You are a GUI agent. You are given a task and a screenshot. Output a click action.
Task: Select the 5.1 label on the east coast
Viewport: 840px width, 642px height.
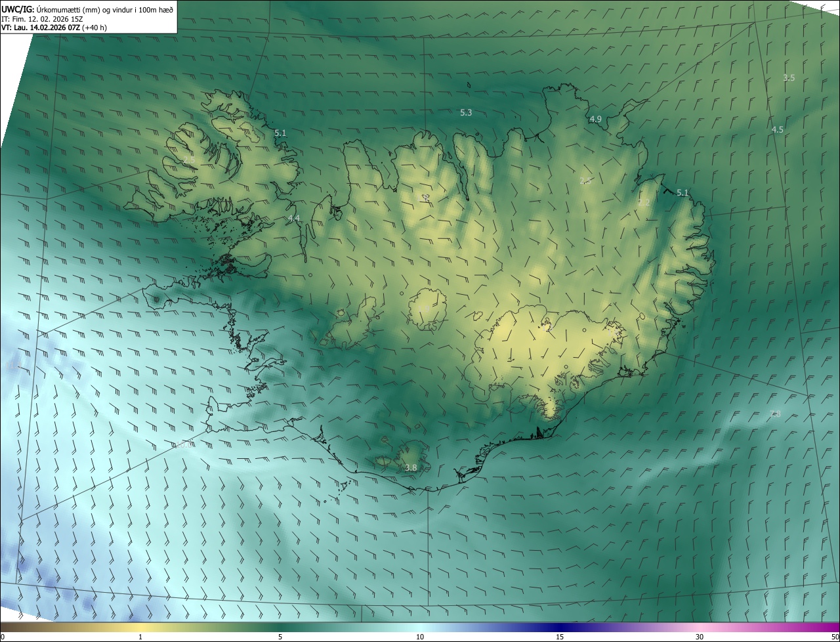click(x=682, y=193)
